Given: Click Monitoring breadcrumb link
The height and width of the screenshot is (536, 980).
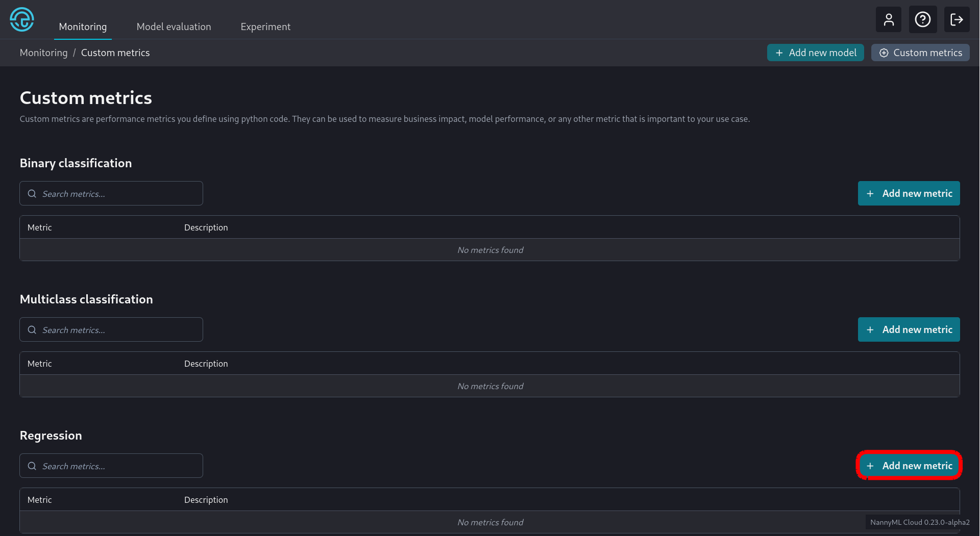Looking at the screenshot, I should click(x=43, y=53).
